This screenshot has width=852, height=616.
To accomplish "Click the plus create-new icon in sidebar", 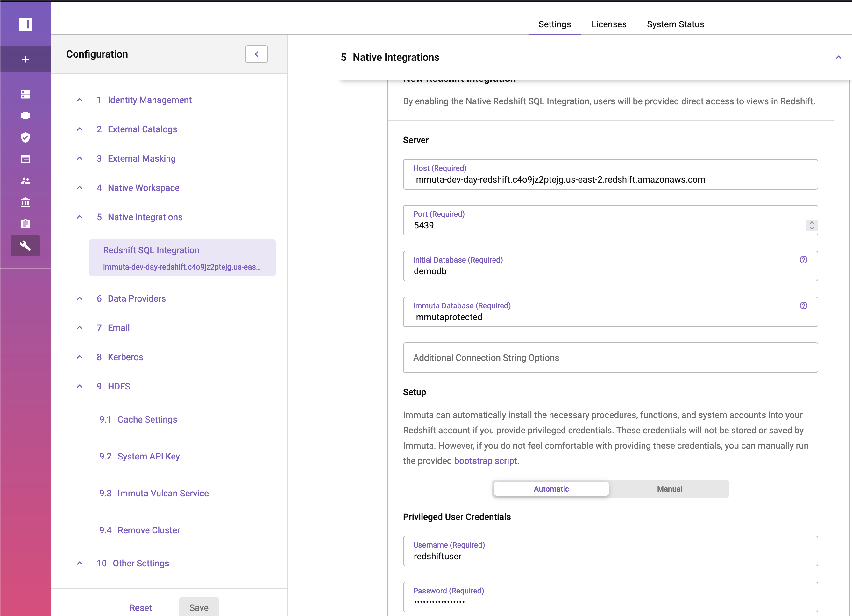I will (x=25, y=59).
